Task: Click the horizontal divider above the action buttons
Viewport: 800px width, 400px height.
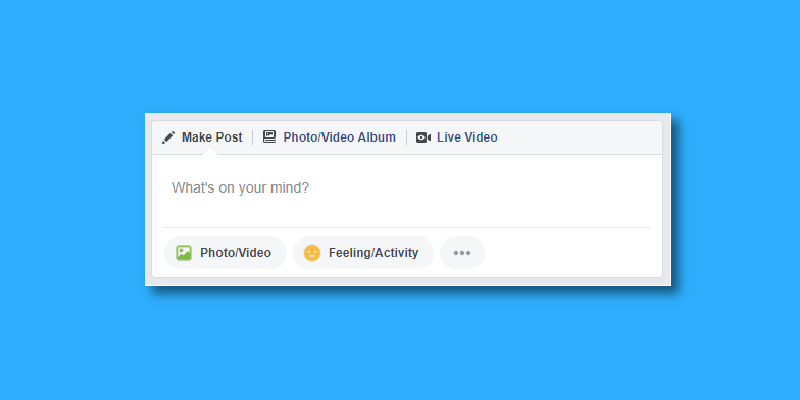Action: tap(407, 228)
